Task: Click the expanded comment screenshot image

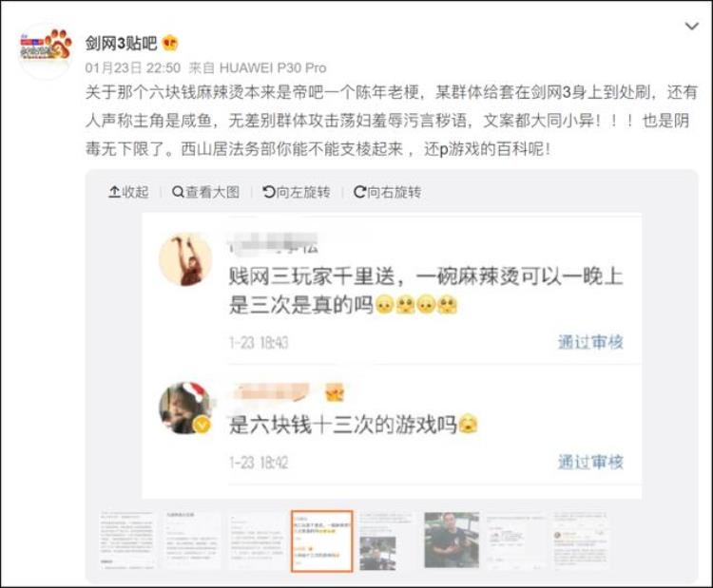Action: click(x=392, y=356)
